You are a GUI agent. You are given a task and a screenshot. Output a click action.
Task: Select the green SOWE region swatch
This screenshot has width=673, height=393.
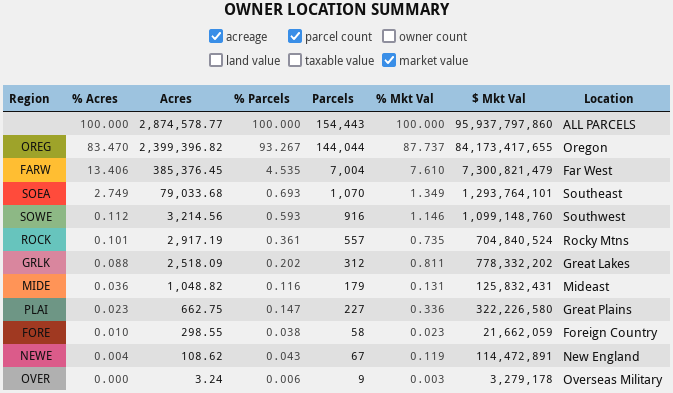coord(35,216)
